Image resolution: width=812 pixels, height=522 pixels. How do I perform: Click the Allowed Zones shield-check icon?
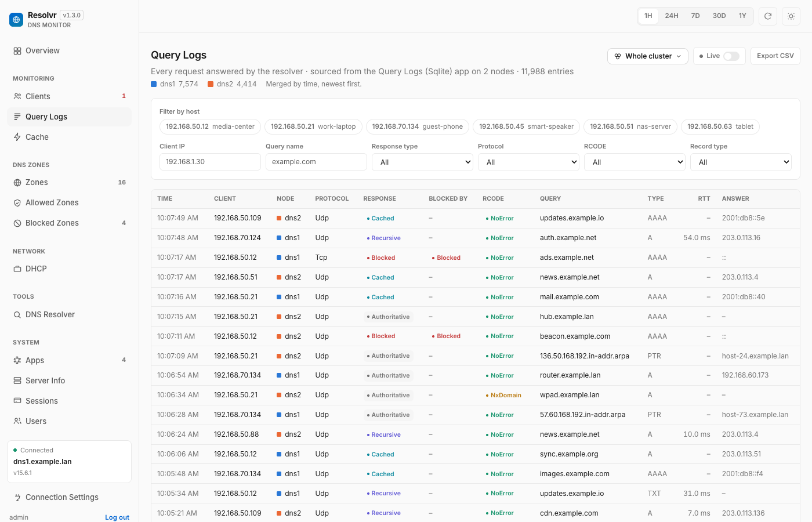[x=17, y=202]
